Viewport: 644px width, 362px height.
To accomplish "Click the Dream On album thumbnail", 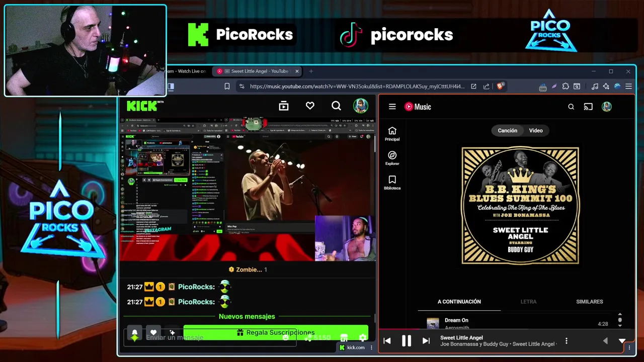I will (x=433, y=323).
